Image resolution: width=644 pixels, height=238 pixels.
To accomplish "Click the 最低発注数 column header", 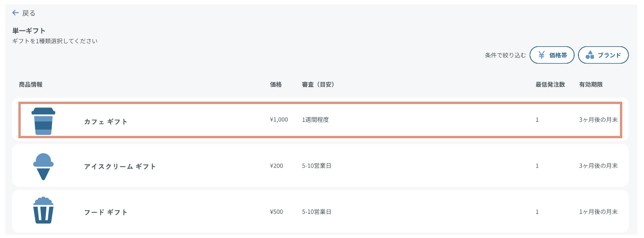I will tap(550, 85).
